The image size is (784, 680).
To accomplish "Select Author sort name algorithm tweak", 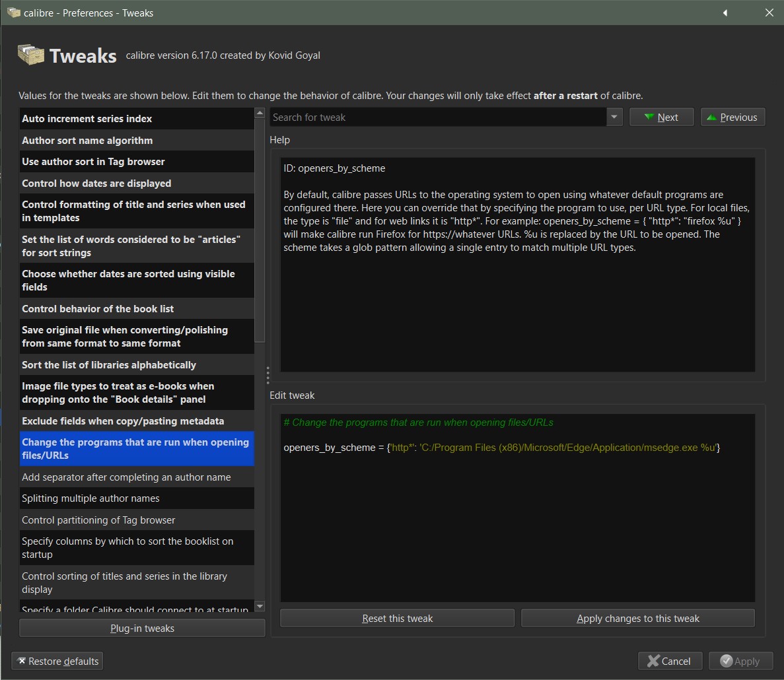I will coord(137,141).
